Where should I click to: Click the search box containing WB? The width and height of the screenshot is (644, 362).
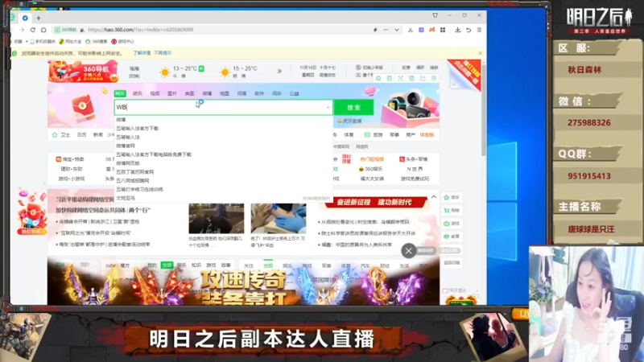[223, 107]
